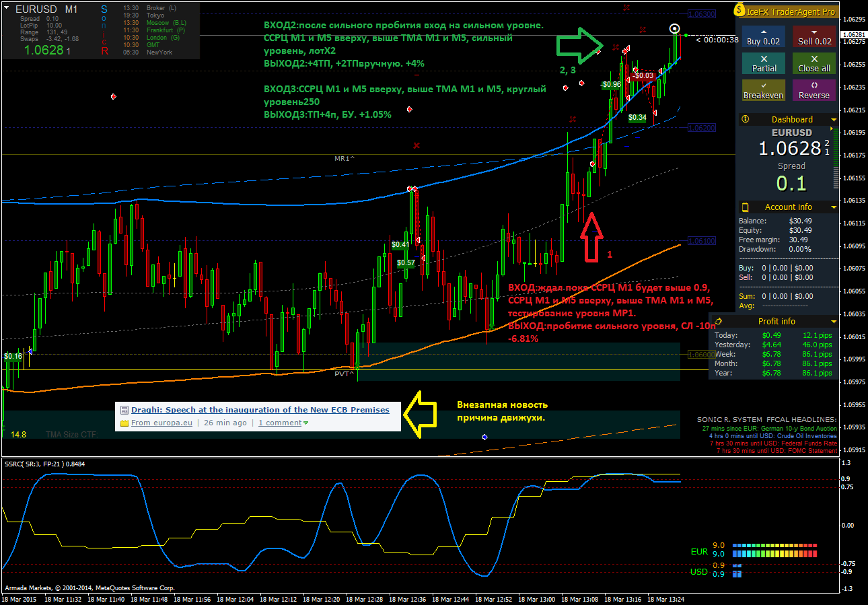The height and width of the screenshot is (605, 868).
Task: Open the Draghi speech news link
Action: (260, 409)
